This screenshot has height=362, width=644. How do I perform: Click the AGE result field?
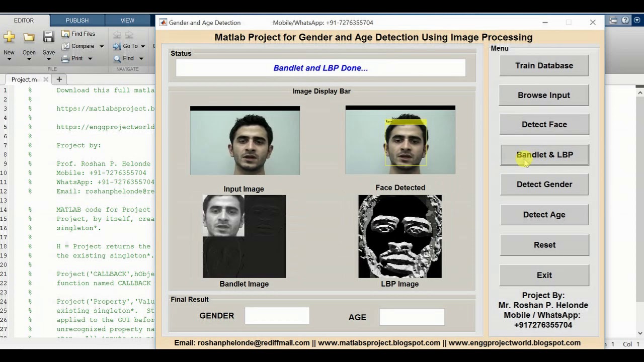[412, 317]
